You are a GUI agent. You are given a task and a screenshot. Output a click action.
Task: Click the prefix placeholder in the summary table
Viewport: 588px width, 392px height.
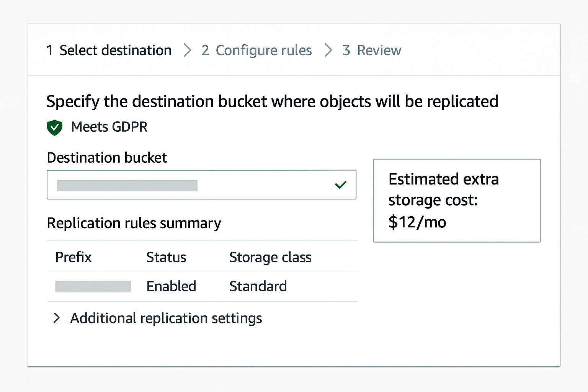point(93,286)
